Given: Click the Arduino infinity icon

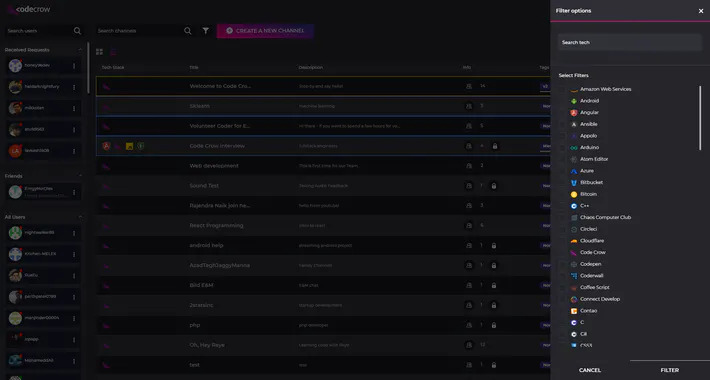Looking at the screenshot, I should click(574, 148).
